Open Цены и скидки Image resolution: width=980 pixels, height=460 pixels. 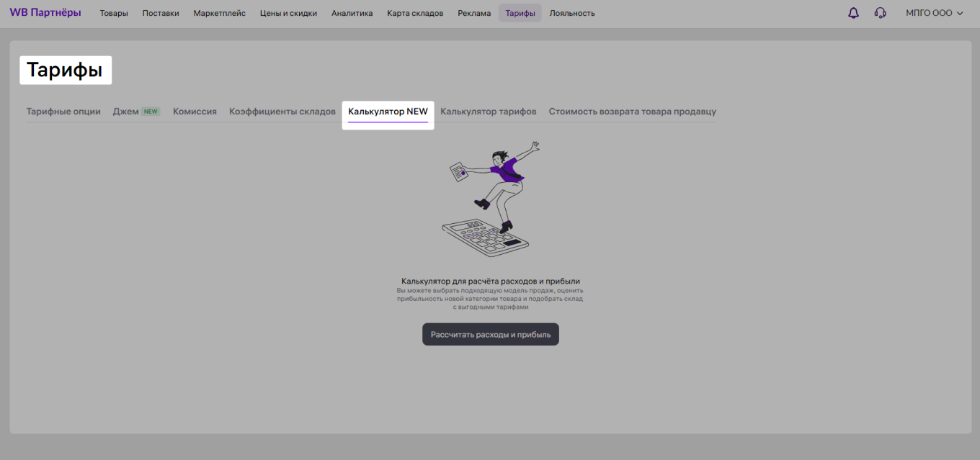coord(288,12)
